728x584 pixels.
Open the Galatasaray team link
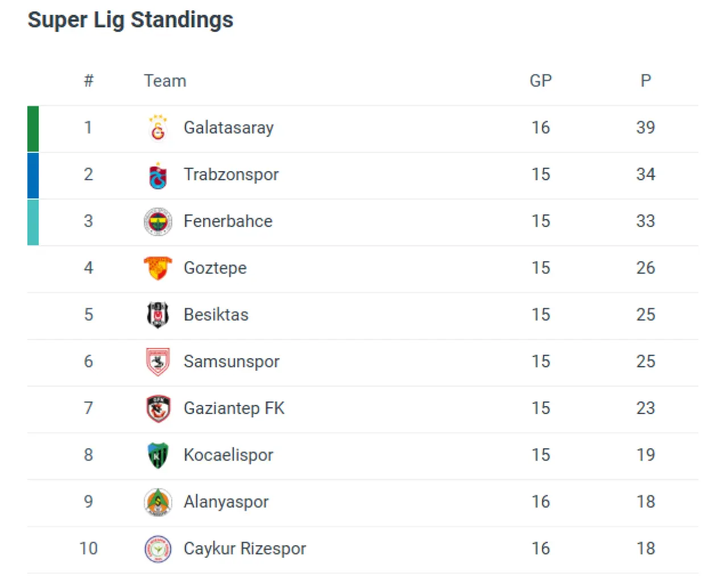(228, 128)
